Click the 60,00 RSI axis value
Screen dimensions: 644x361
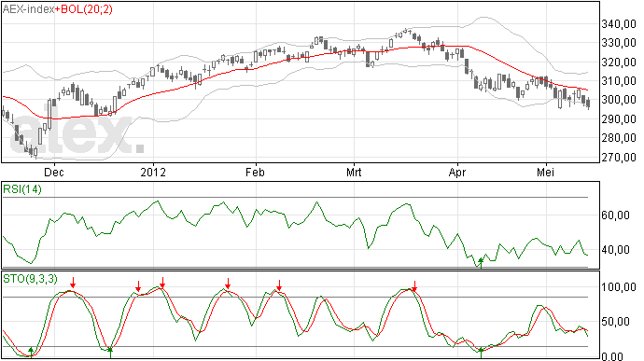click(x=615, y=215)
